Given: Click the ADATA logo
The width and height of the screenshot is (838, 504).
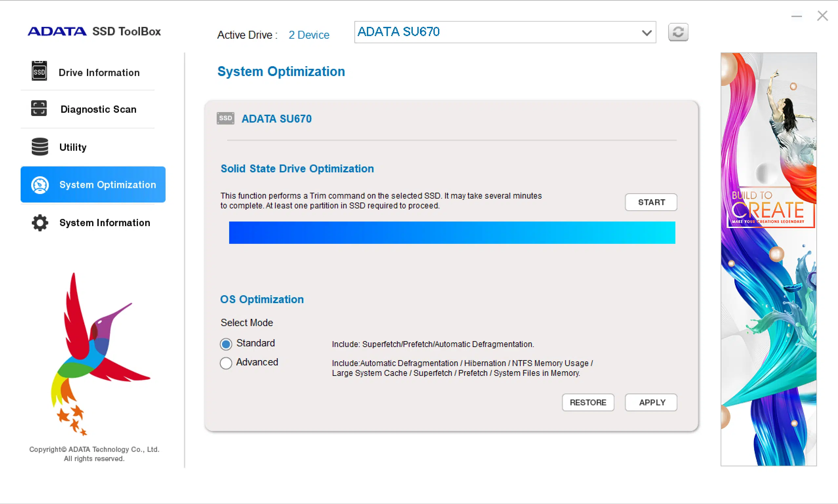Looking at the screenshot, I should click(57, 31).
